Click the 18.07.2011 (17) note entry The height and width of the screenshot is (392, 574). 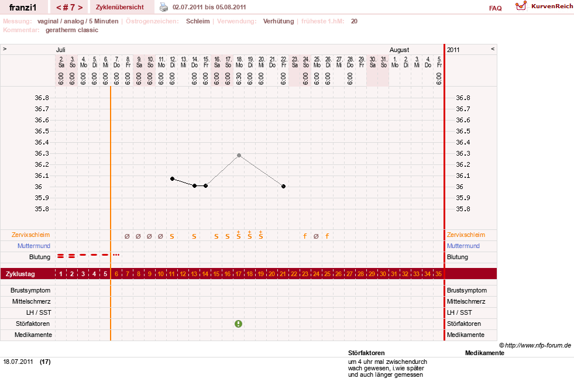pos(27,362)
